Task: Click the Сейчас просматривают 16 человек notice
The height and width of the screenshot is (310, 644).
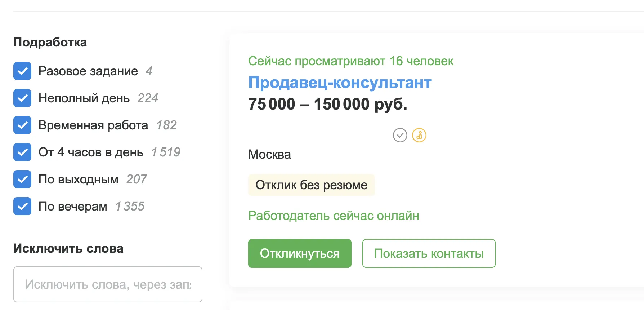Action: tap(351, 61)
